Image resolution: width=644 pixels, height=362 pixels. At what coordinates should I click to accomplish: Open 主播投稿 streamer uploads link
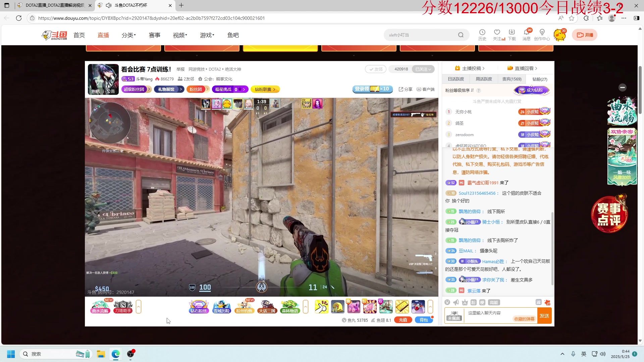[470, 68]
